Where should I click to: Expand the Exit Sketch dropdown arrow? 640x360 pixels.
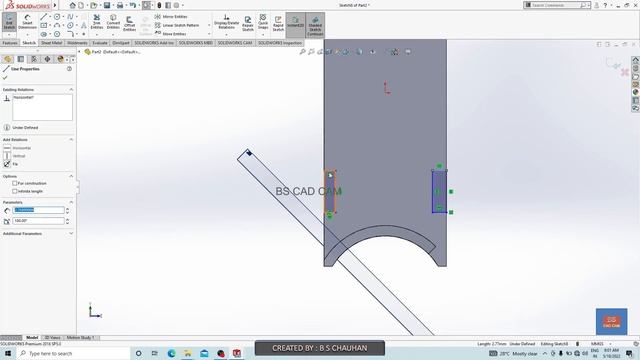point(9,34)
